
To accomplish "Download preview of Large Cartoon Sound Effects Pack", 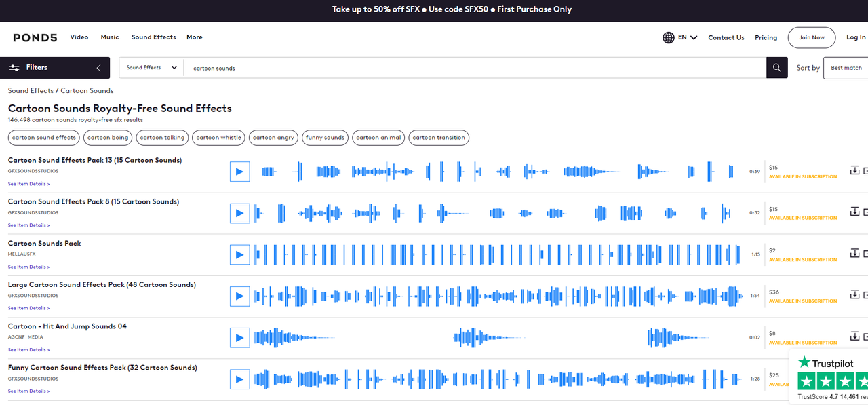I will tap(854, 294).
